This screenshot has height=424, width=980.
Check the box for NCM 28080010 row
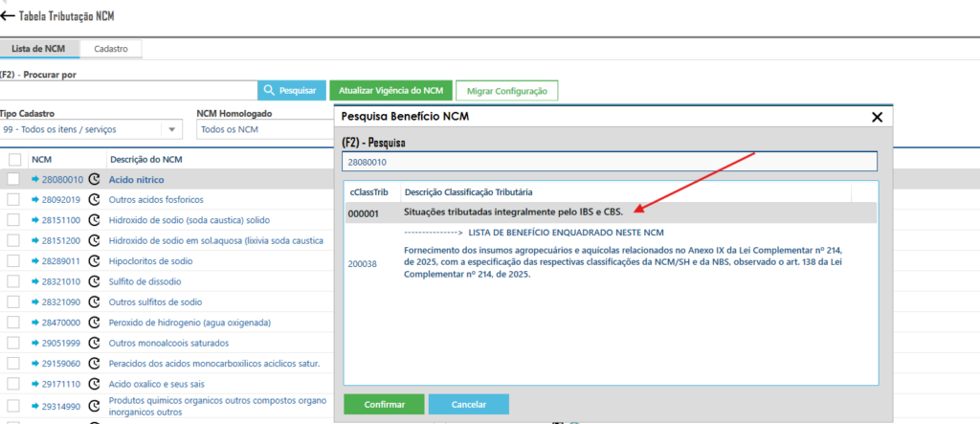(14, 180)
